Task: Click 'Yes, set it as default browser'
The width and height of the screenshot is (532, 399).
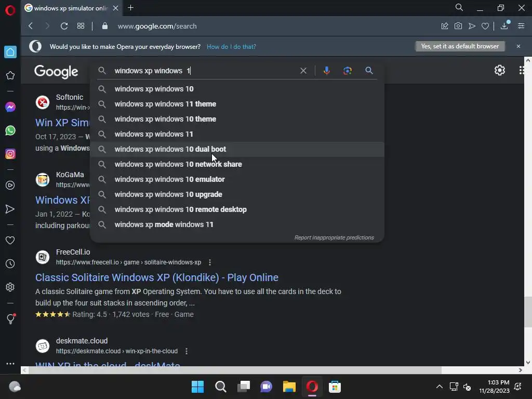Action: (460, 46)
